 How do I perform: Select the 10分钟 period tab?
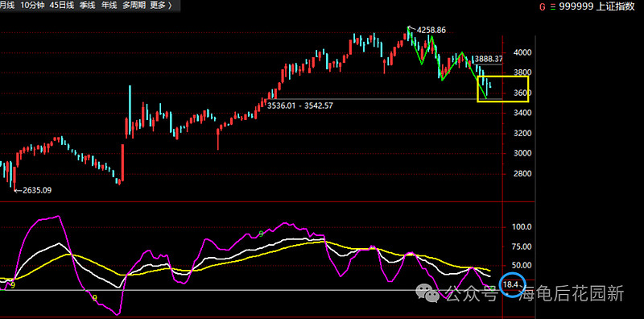[x=31, y=6]
